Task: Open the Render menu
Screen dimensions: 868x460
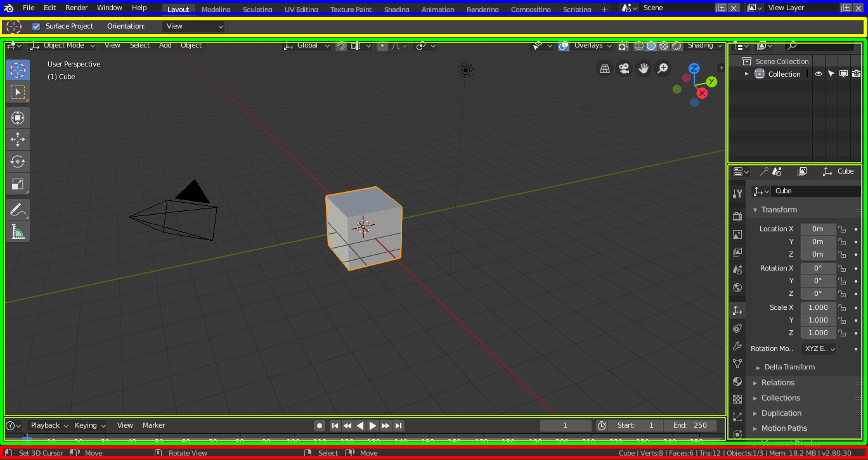Action: click(77, 8)
